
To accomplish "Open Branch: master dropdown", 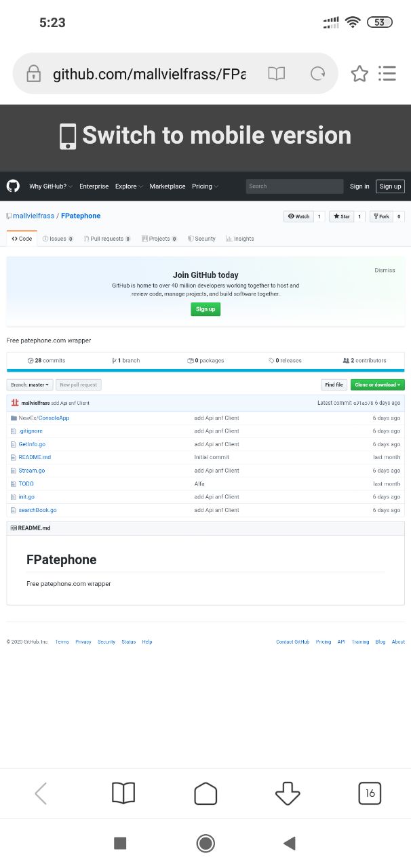I will 30,384.
